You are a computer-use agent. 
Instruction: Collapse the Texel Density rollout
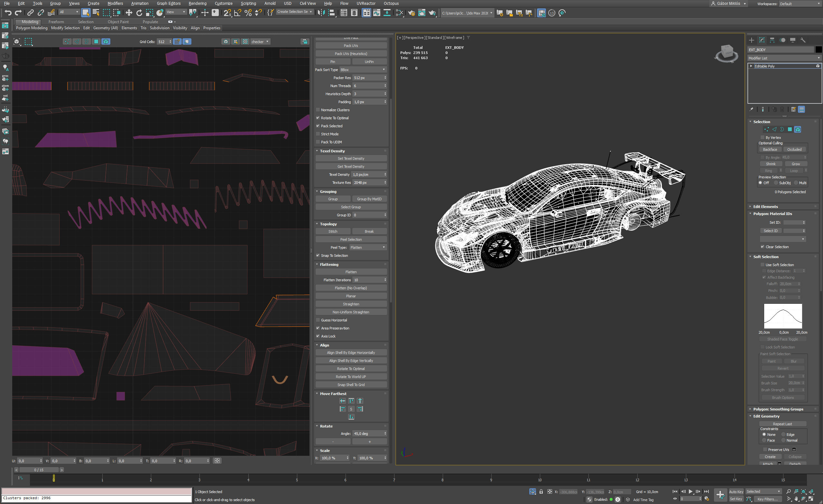tap(332, 151)
